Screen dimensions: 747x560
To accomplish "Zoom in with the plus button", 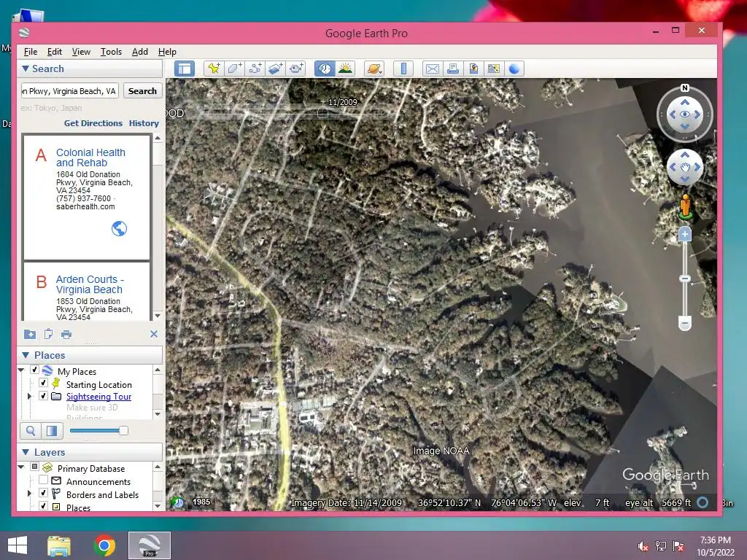I will [684, 234].
